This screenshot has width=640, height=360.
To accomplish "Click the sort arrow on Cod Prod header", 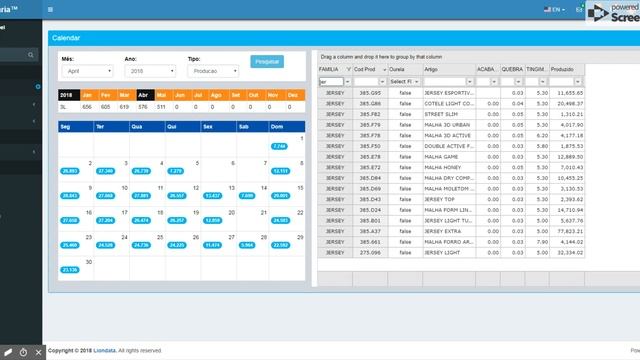I will click(x=384, y=70).
